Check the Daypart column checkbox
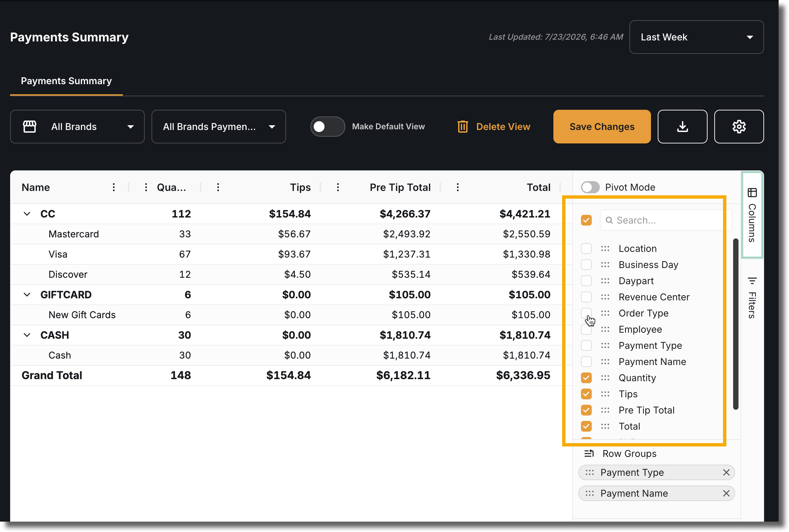The width and height of the screenshot is (789, 532). click(586, 281)
